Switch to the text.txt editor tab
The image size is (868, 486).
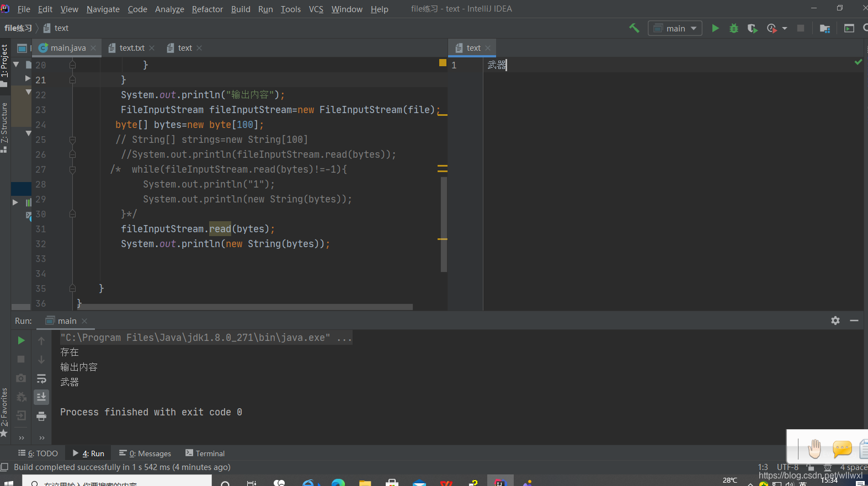click(132, 48)
